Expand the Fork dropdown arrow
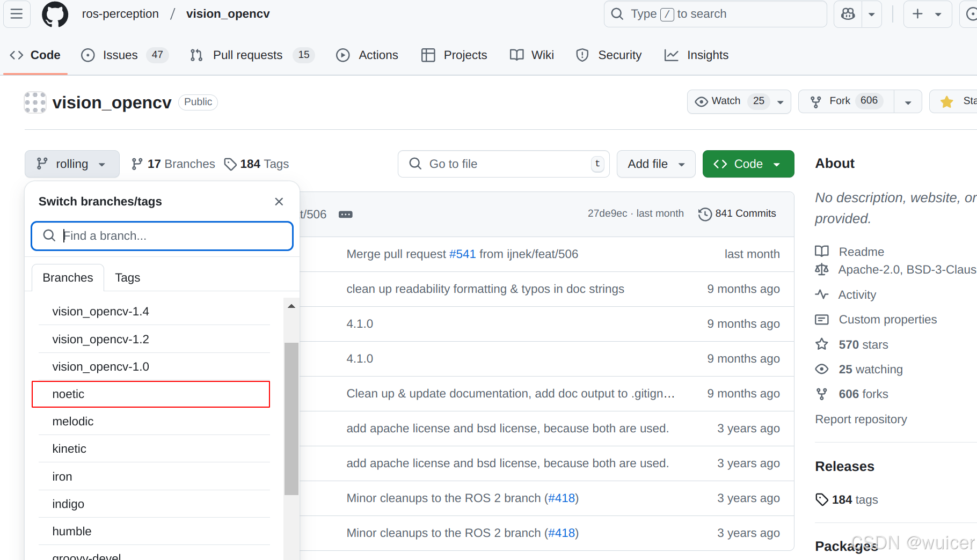Image resolution: width=977 pixels, height=560 pixels. (x=908, y=102)
